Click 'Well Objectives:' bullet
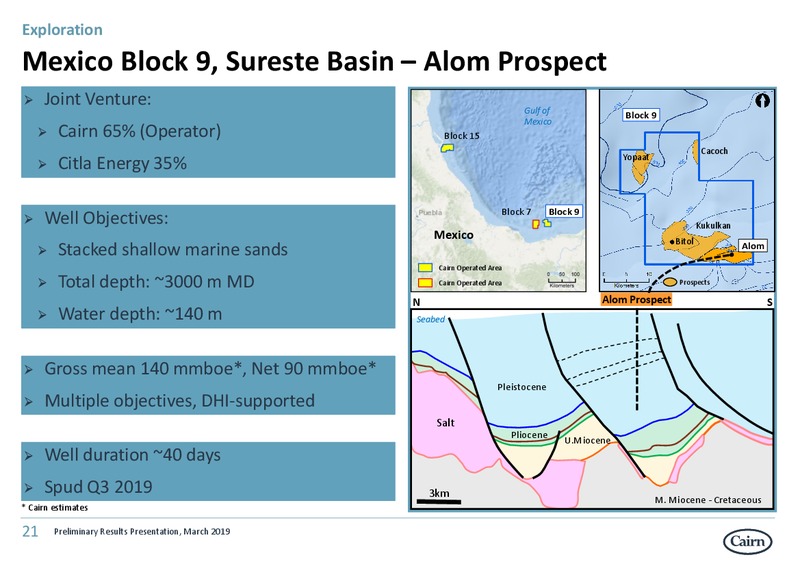The image size is (800, 566). tap(106, 218)
